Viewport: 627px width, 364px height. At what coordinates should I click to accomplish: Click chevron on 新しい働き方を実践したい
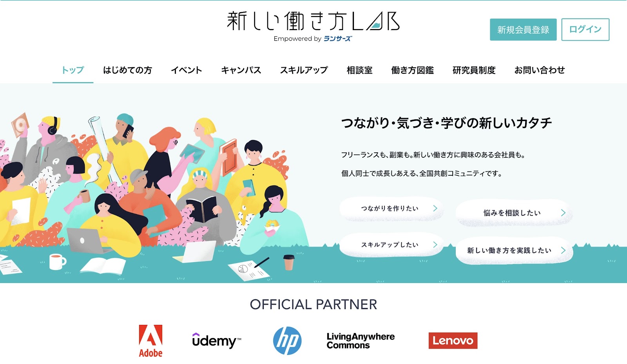click(x=563, y=250)
